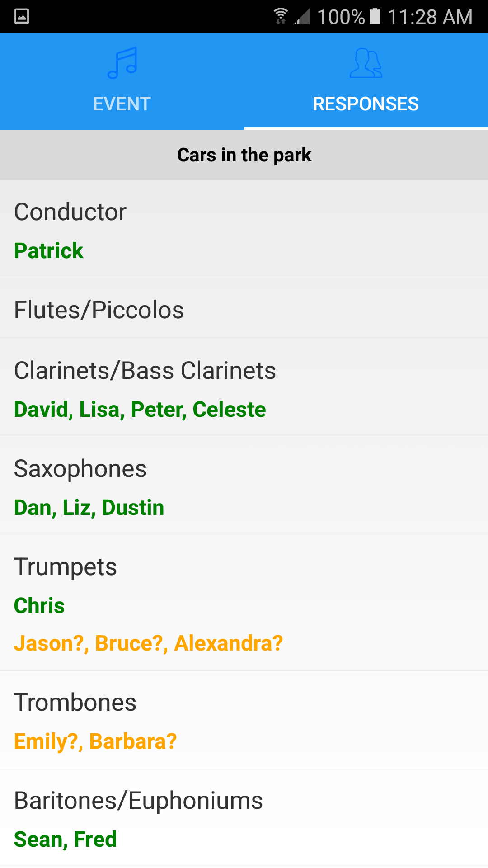
Task: Tap Patrick under Conductor
Action: 49,250
